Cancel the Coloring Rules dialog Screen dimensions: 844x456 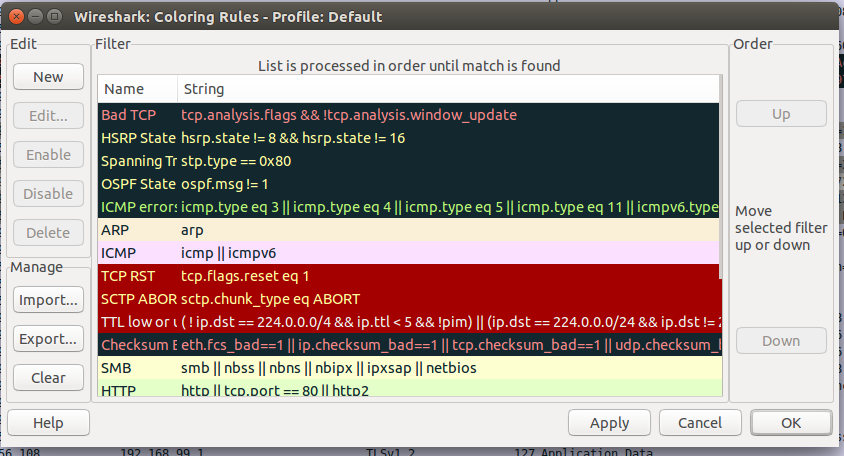click(x=700, y=423)
